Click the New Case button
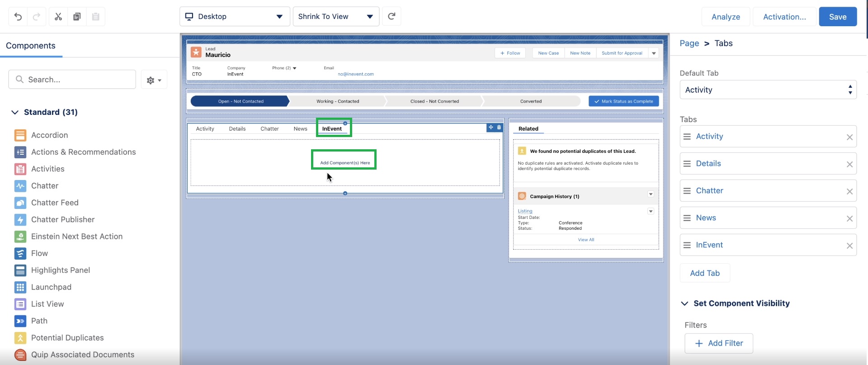Viewport: 868px width, 365px height. pos(548,53)
